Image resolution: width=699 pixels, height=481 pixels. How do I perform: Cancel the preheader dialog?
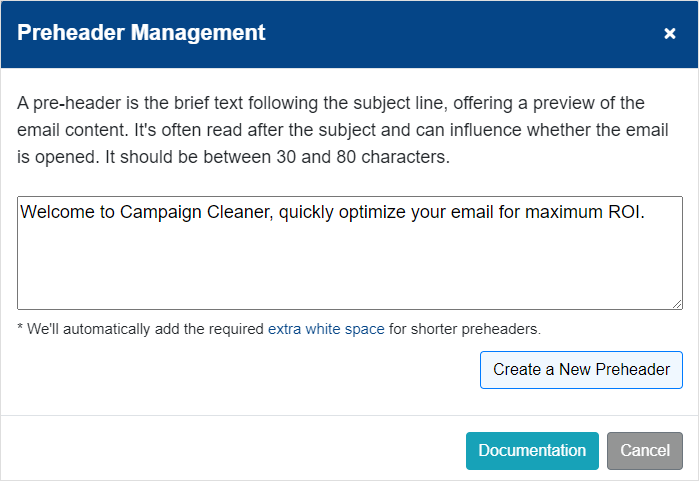[645, 450]
